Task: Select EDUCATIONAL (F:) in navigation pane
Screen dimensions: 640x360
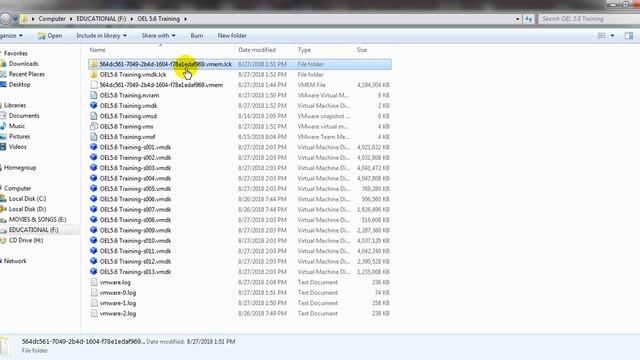Action: pos(33,230)
